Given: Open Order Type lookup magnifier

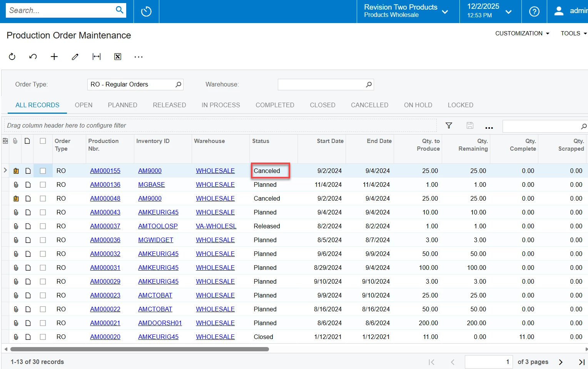Looking at the screenshot, I should [x=178, y=85].
